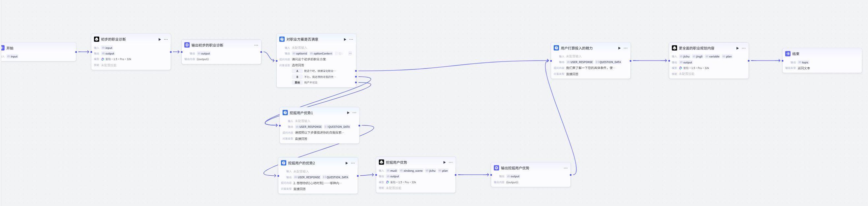Click the 豆包 model icon in 挖掘用户优势

(387, 183)
